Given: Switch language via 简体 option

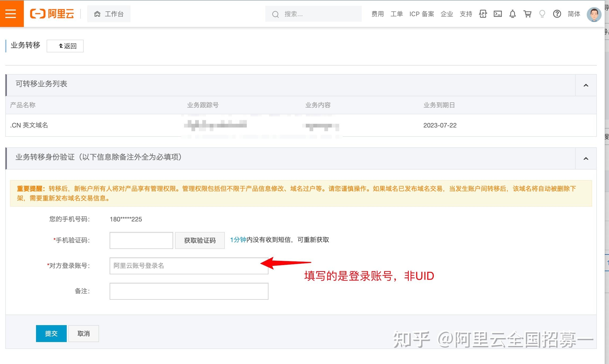Looking at the screenshot, I should [x=574, y=14].
